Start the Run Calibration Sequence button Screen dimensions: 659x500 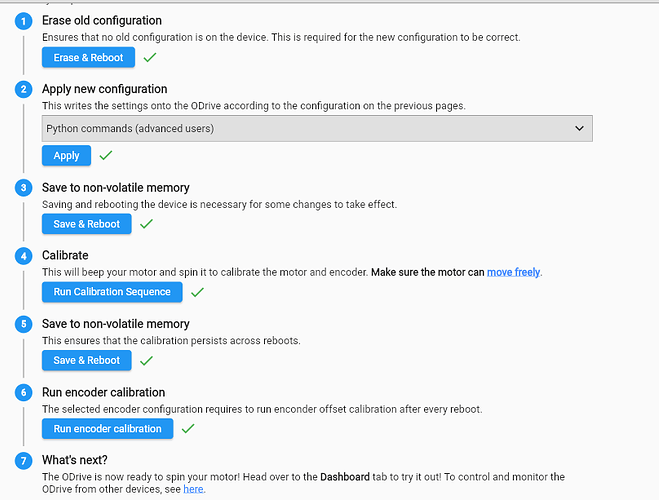pos(112,292)
